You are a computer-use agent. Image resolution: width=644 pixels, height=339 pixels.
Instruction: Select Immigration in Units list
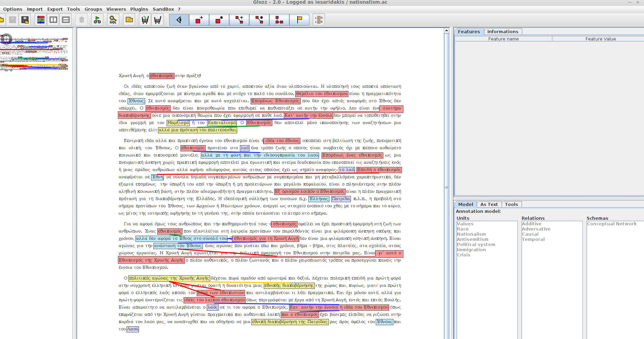click(x=471, y=249)
